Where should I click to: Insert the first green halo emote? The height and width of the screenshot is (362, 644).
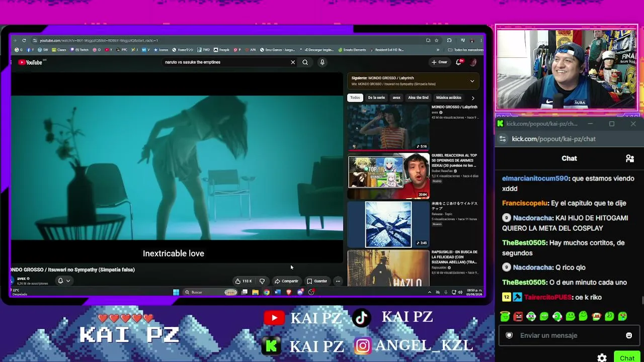[x=505, y=316]
